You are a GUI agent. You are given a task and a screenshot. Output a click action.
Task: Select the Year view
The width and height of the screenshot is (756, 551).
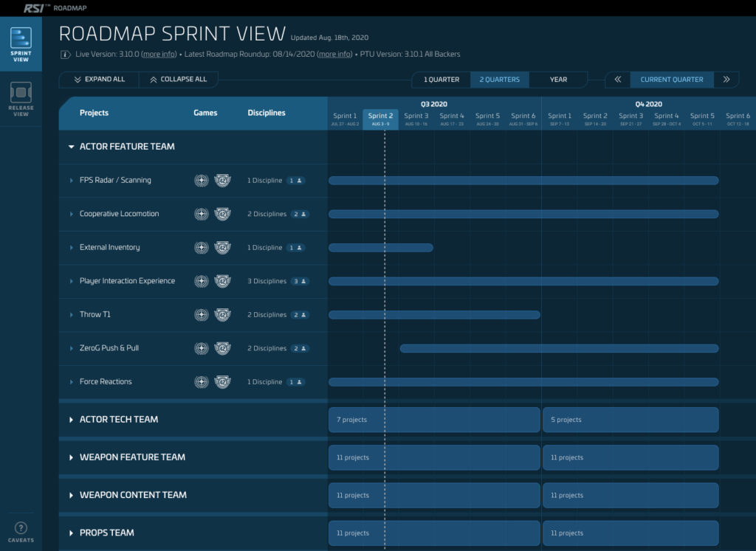[x=558, y=80]
